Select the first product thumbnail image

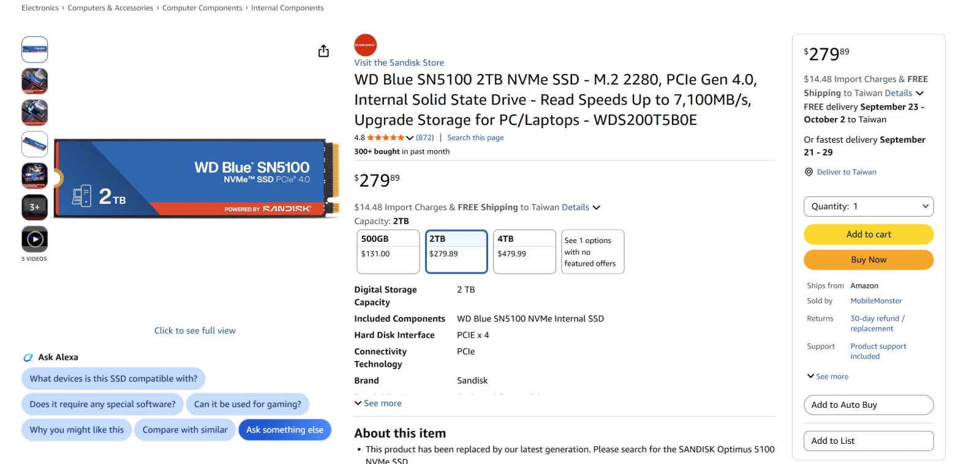tap(35, 50)
